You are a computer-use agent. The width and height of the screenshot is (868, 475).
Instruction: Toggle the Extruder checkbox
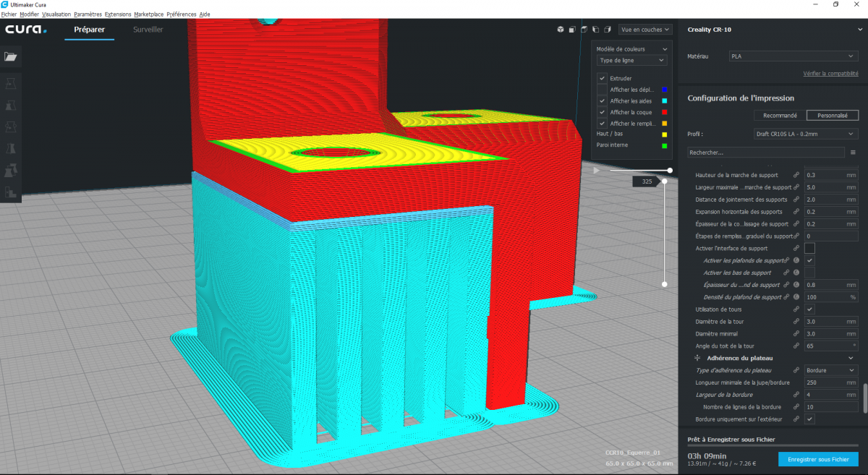tap(602, 78)
